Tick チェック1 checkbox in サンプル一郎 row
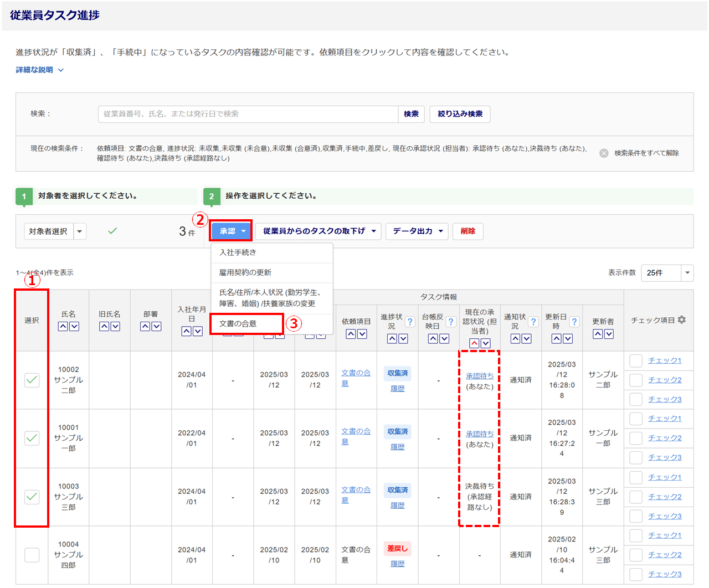The image size is (709, 588). tap(636, 419)
